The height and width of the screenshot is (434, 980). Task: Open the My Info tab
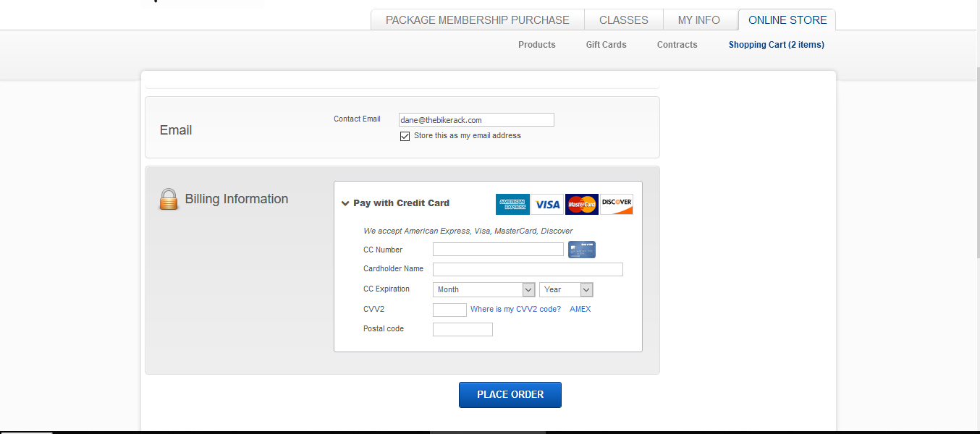pyautogui.click(x=698, y=20)
